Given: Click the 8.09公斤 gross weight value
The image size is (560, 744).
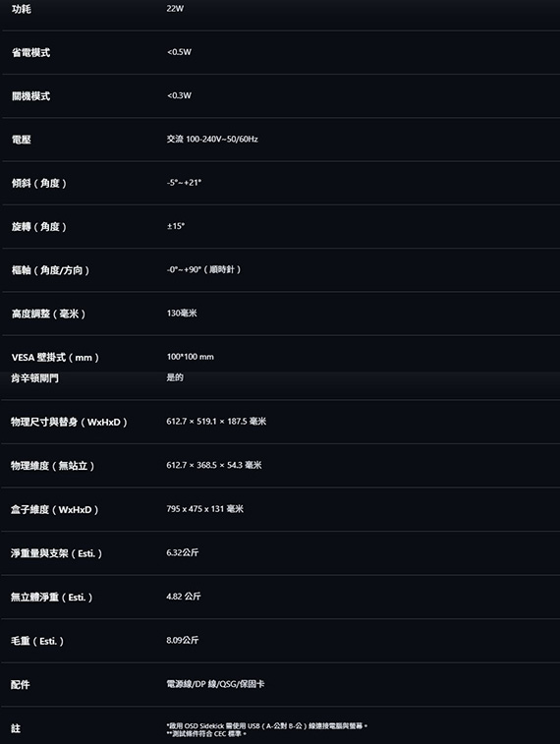Looking at the screenshot, I should [183, 640].
